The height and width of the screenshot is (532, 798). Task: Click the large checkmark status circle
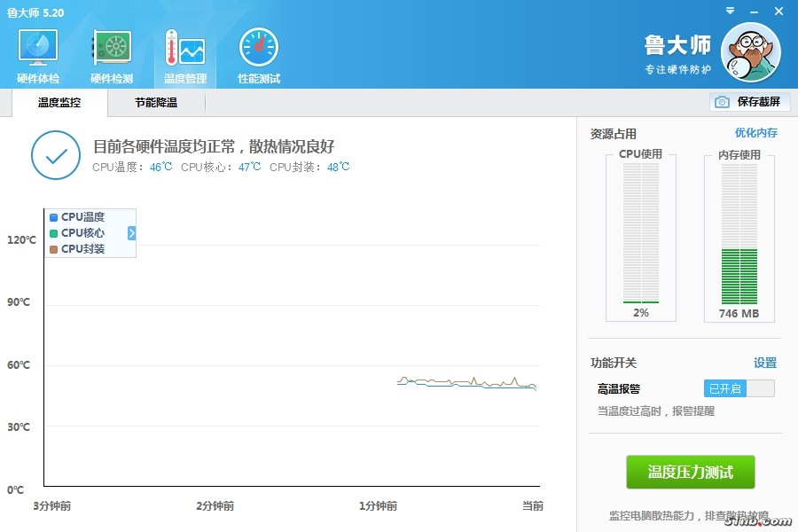pos(56,155)
